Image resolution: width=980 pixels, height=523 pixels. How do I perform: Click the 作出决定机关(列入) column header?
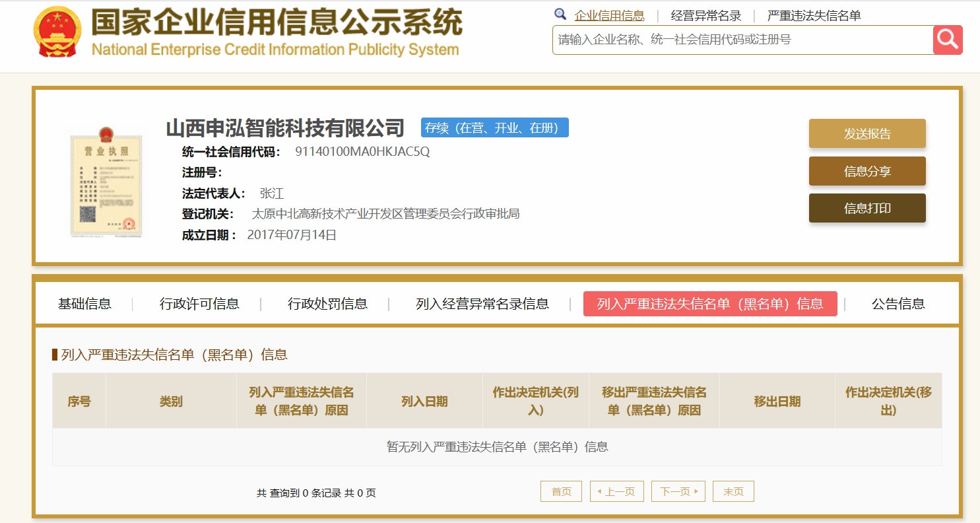pyautogui.click(x=536, y=401)
